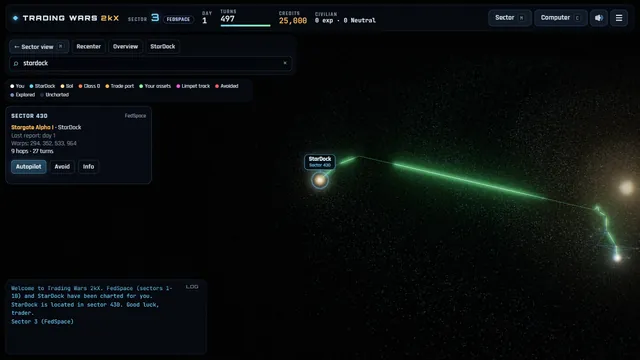Viewport: 640px width, 360px height.
Task: Click the LOG label in the message panel
Action: [192, 287]
